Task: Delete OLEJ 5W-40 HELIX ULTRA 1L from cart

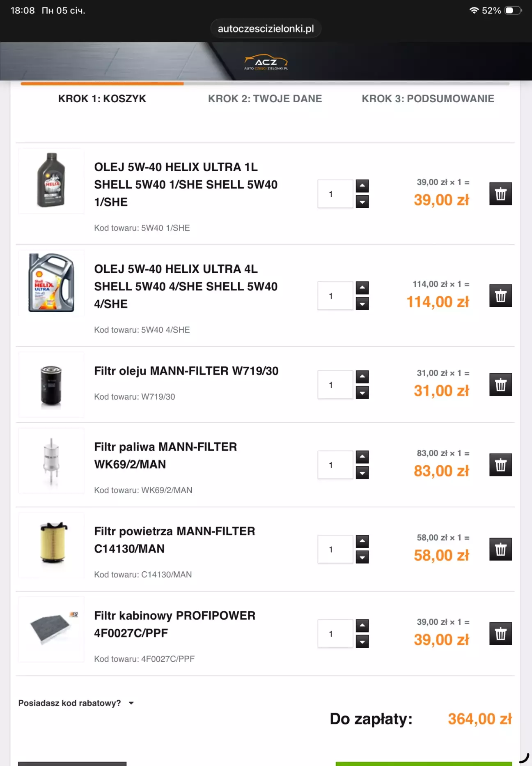Action: tap(500, 194)
